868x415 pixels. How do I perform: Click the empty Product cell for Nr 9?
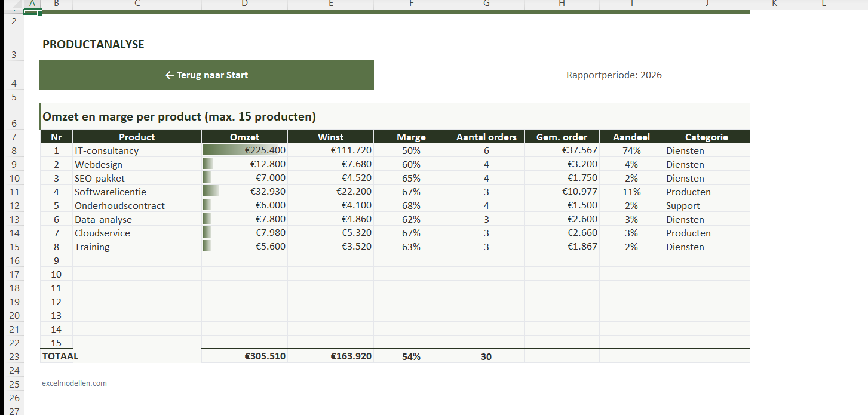136,260
